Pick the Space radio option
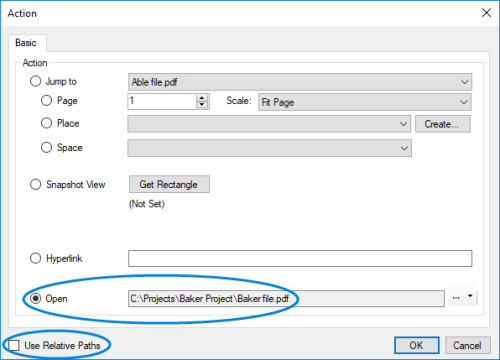Image resolution: width=500 pixels, height=360 pixels. tap(46, 147)
